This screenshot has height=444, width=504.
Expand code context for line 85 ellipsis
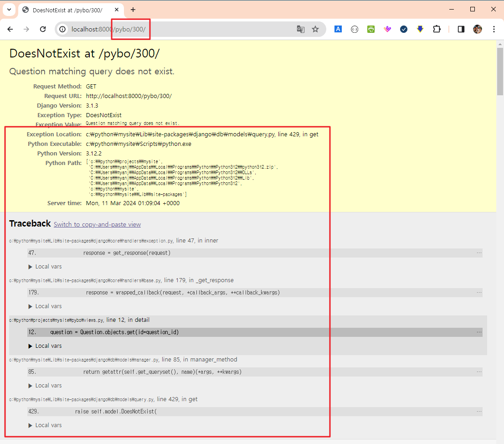tap(479, 372)
